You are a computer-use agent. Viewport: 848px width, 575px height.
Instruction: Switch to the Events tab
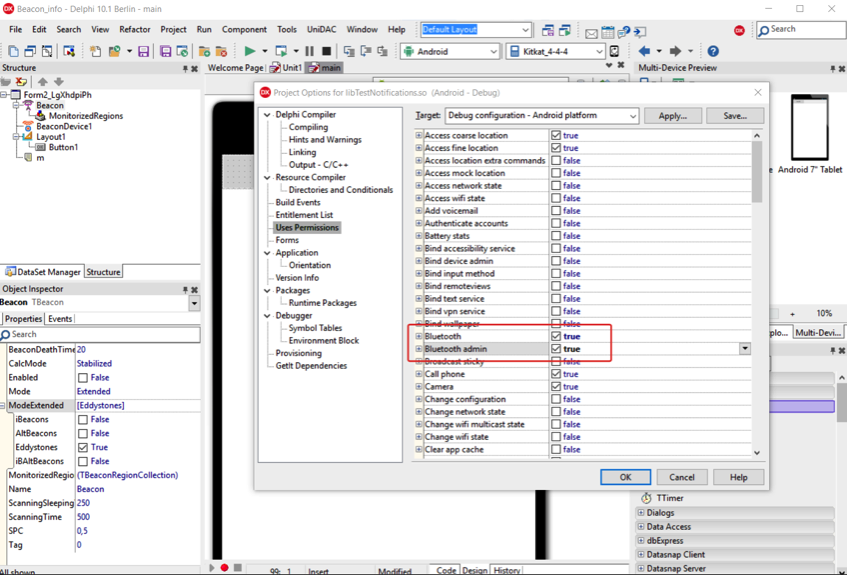59,319
